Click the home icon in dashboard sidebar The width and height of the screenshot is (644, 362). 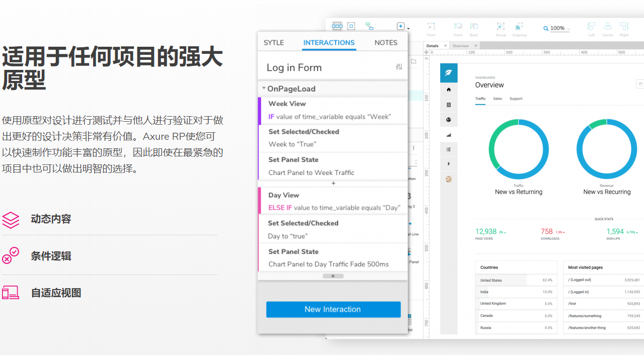tap(449, 89)
